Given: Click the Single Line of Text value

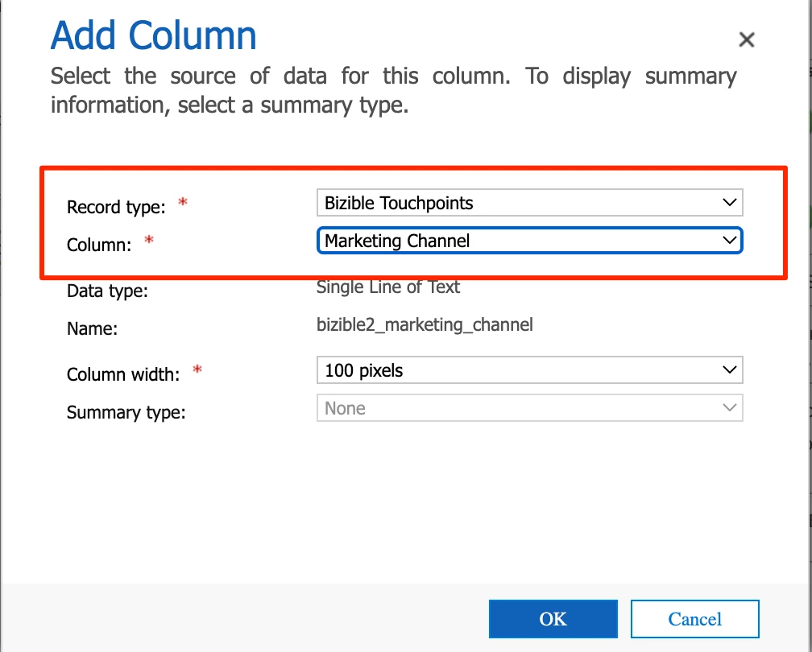Looking at the screenshot, I should pos(388,287).
